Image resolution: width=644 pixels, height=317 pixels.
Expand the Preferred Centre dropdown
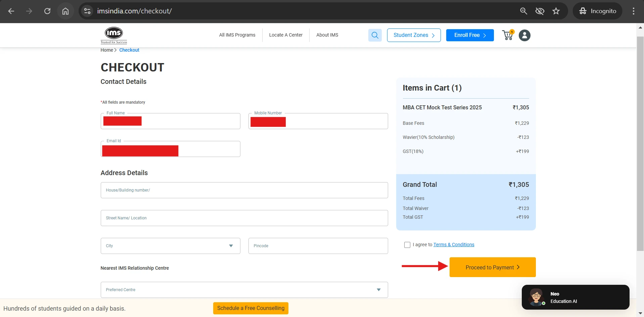[x=244, y=290]
